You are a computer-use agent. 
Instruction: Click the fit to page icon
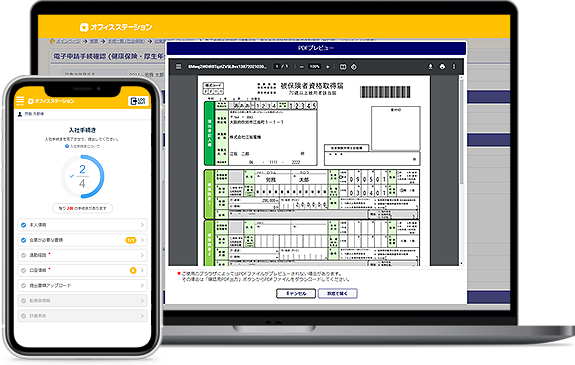point(343,67)
